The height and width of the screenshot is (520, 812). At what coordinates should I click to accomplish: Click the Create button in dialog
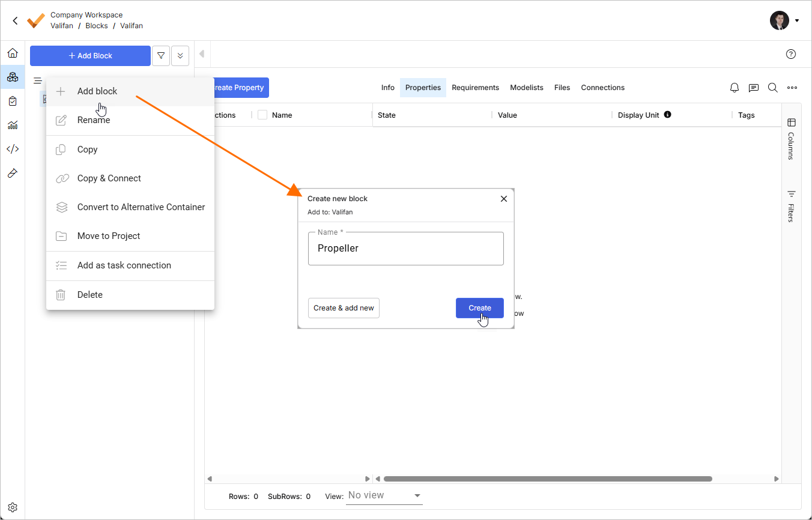(479, 308)
